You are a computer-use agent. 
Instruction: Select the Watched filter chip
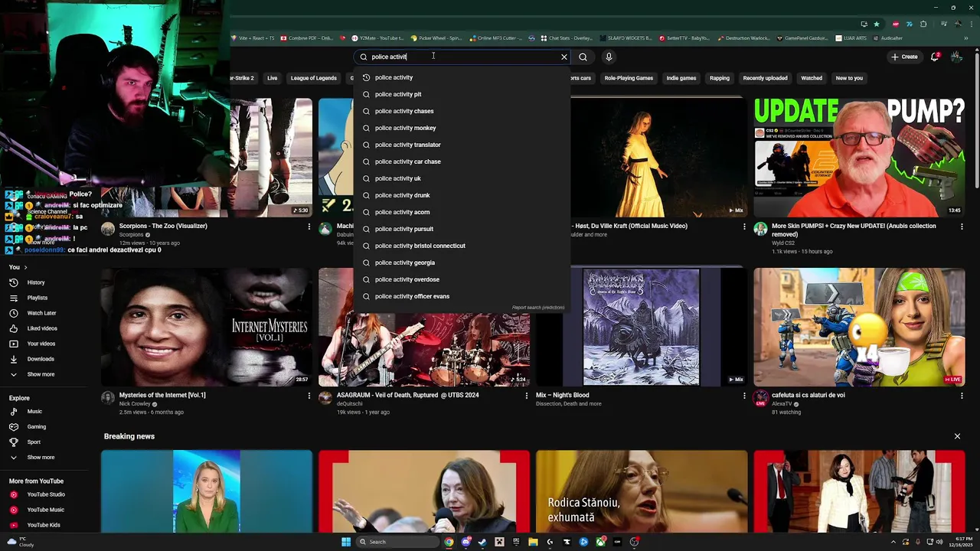[x=812, y=78]
